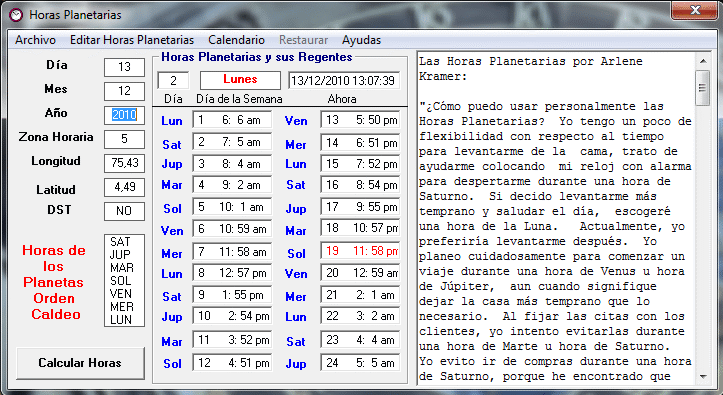Click hour 13 field showing 5: 50 pm
723x395 pixels.
(361, 120)
